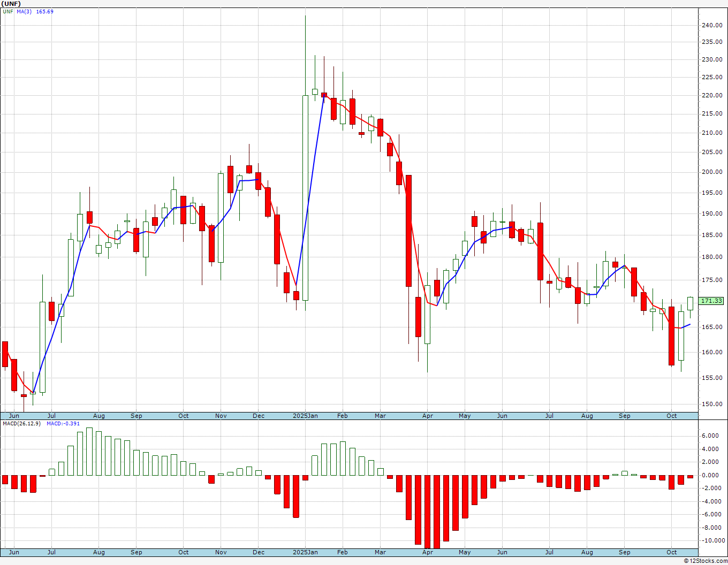Viewport: 728px width, 565px height.
Task: Click the "220.00" price axis label
Action: pyautogui.click(x=712, y=96)
